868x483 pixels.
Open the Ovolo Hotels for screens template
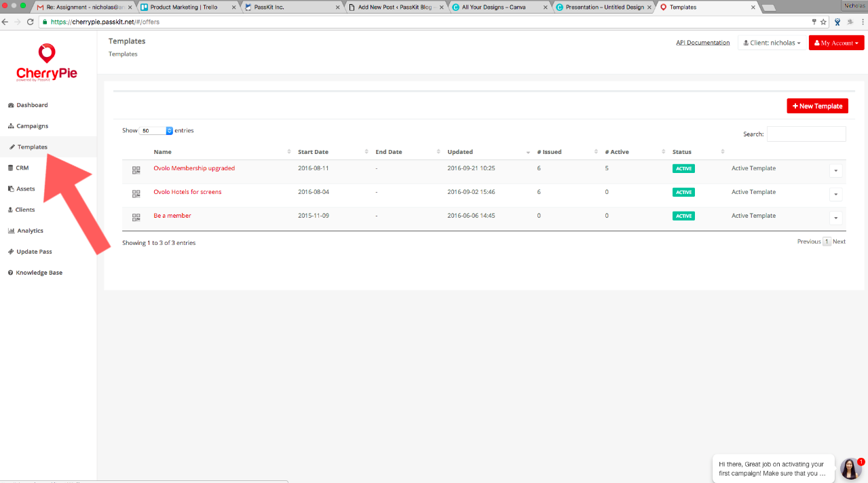tap(187, 192)
